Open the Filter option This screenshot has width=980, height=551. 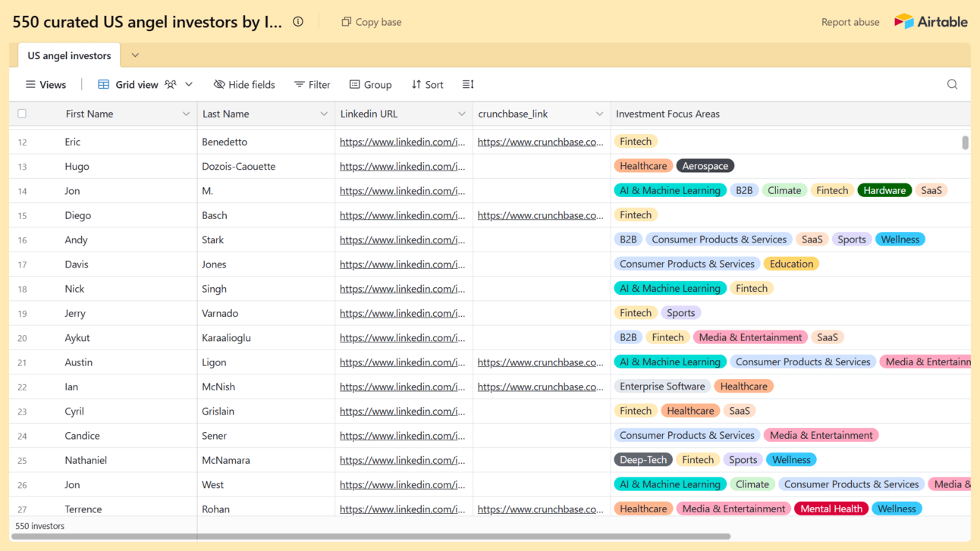click(312, 84)
